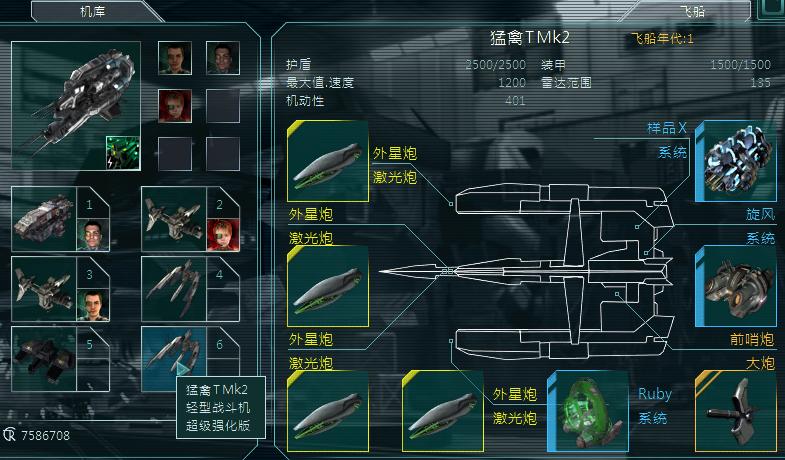This screenshot has width=785, height=460.
Task: Select the 旋风 system module icon
Action: click(736, 286)
